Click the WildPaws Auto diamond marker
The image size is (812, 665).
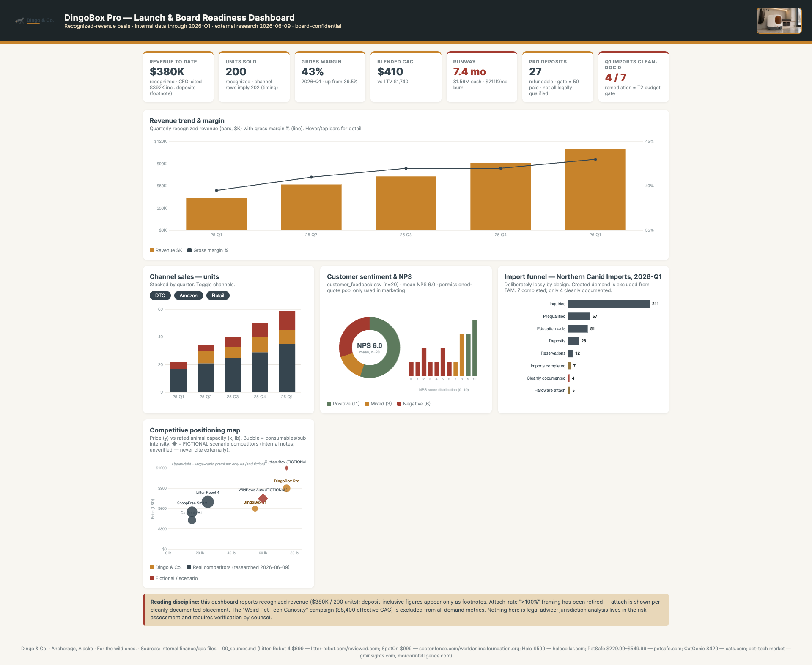263,498
